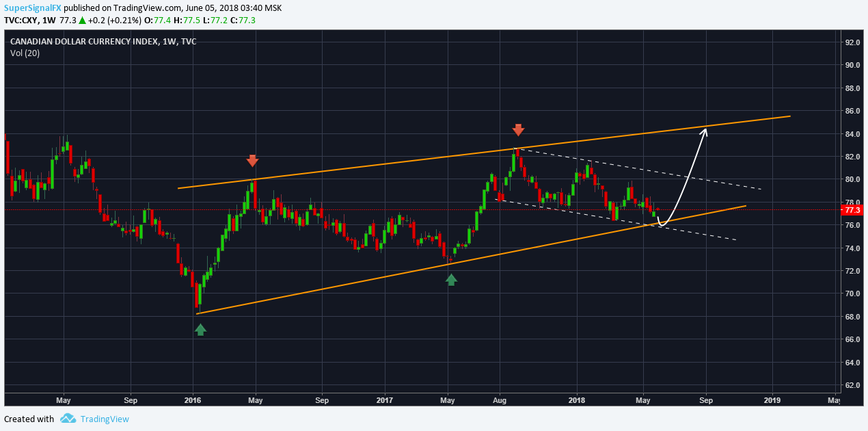Image resolution: width=868 pixels, height=431 pixels.
Task: Click the 80.0 price axis label
Action: tap(854, 179)
